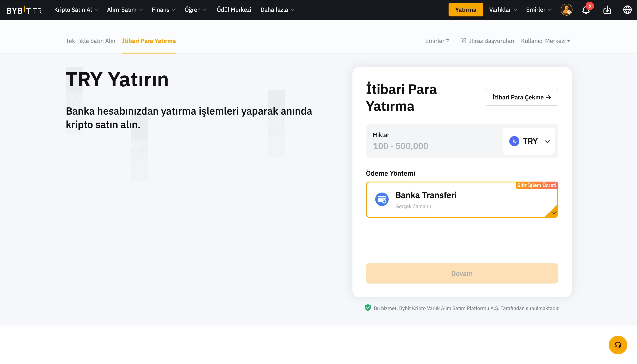Click the Bybit TR logo
This screenshot has height=364, width=637.
click(24, 10)
